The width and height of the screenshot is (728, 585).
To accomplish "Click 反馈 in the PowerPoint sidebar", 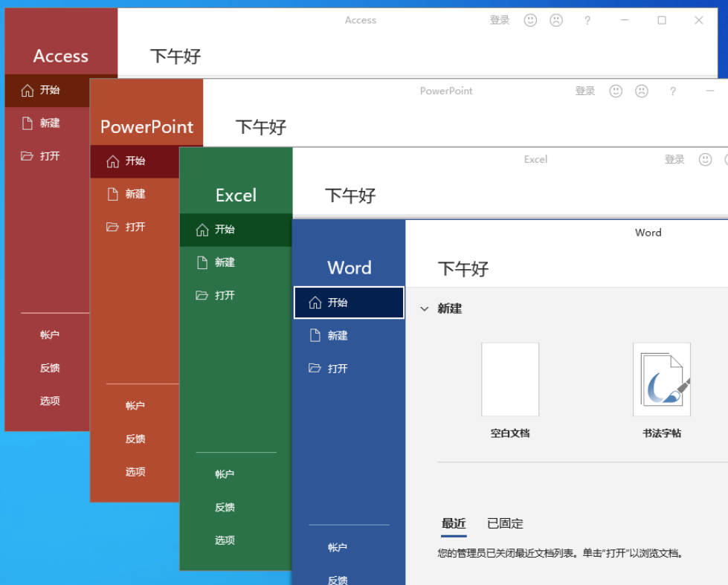I will tap(135, 439).
